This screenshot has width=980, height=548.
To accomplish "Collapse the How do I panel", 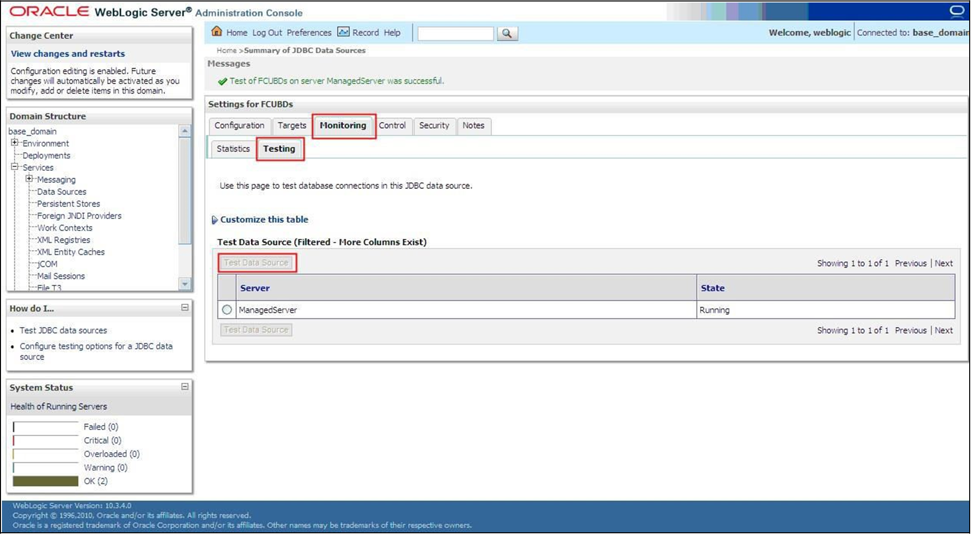I will tap(185, 308).
